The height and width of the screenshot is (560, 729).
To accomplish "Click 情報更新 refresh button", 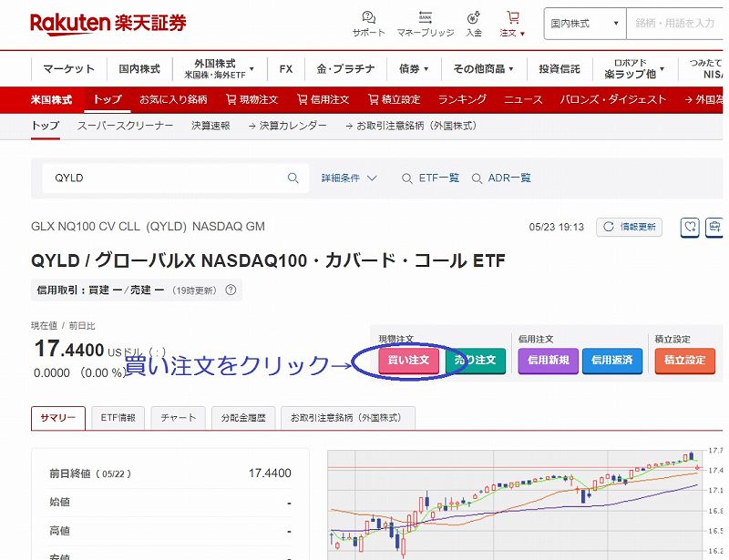I will click(x=629, y=227).
